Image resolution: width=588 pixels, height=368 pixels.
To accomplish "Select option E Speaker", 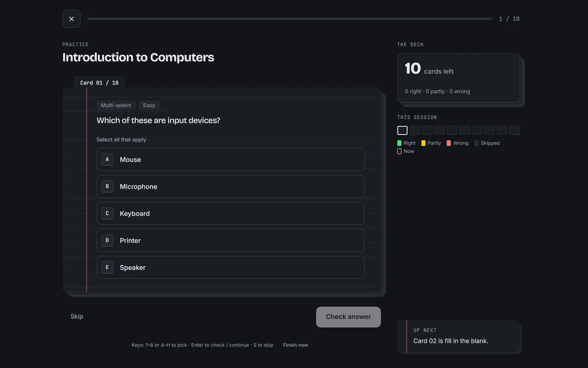I will pyautogui.click(x=230, y=267).
